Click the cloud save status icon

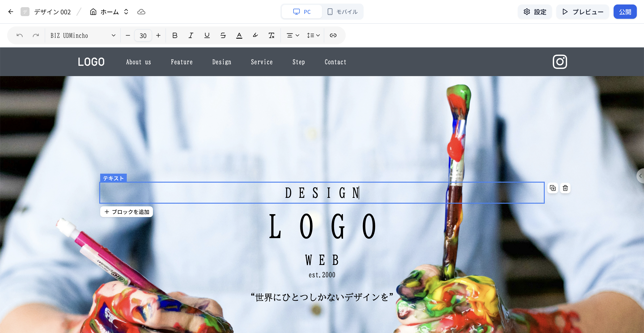tap(141, 12)
